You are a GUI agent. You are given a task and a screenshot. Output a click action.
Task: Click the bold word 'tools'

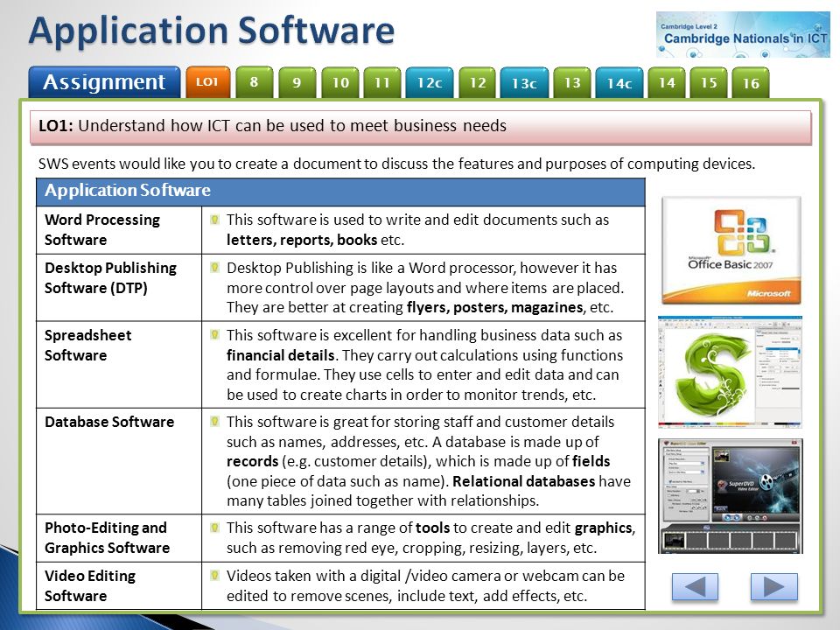(432, 528)
